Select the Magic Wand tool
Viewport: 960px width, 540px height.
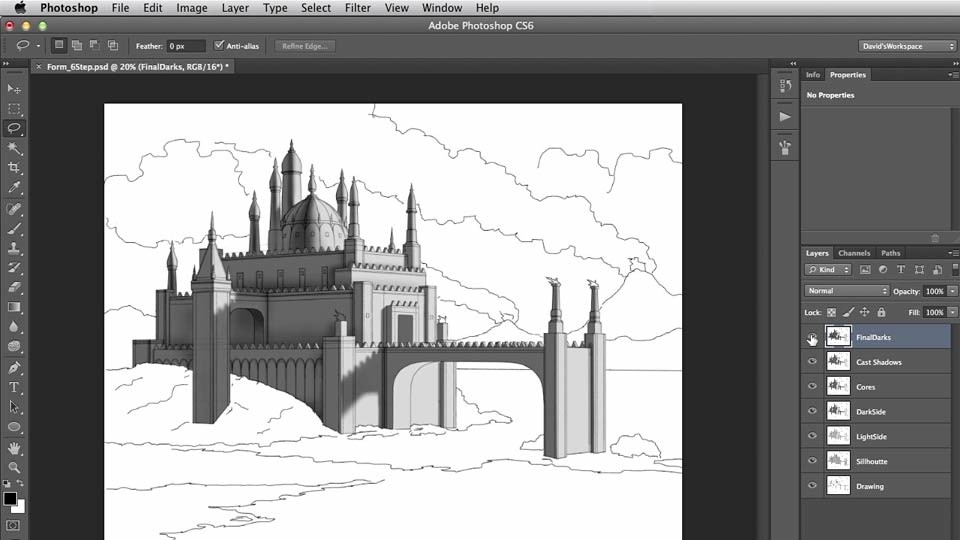(14, 148)
